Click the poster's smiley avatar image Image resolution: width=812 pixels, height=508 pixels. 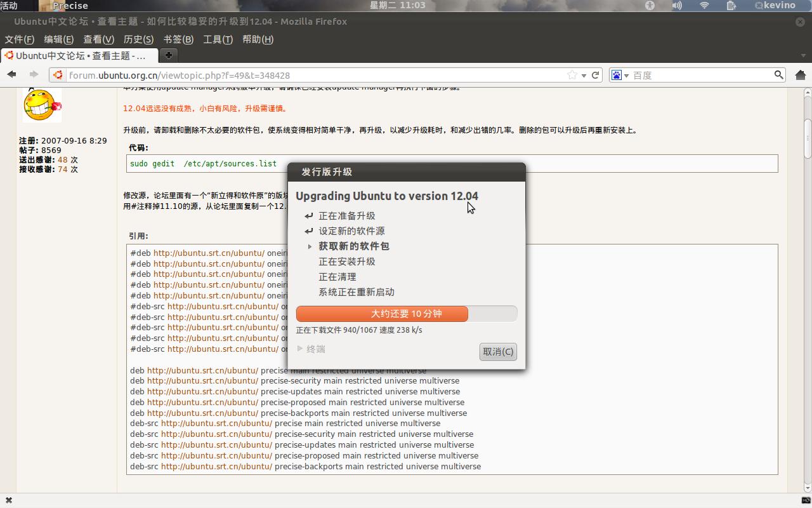tap(42, 104)
